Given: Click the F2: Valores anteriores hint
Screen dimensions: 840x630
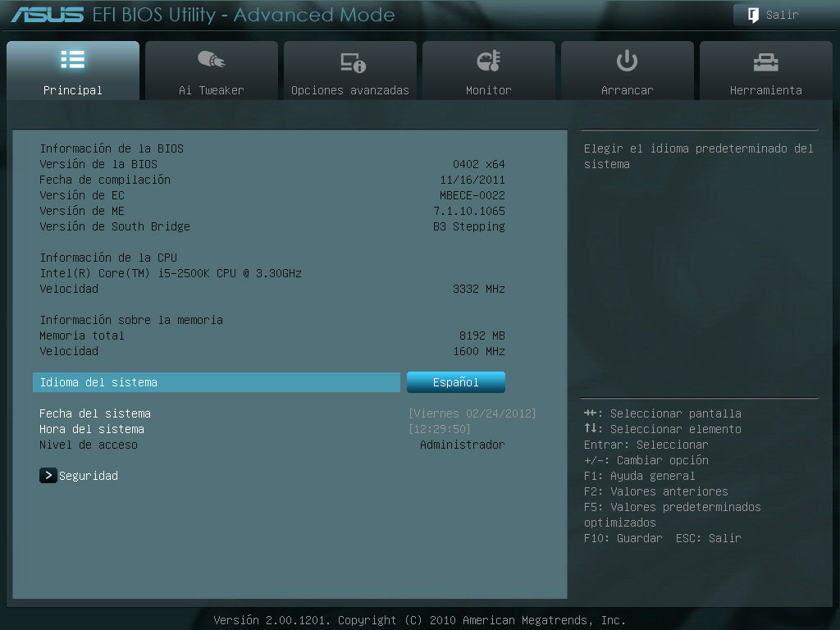Looking at the screenshot, I should click(655, 491).
